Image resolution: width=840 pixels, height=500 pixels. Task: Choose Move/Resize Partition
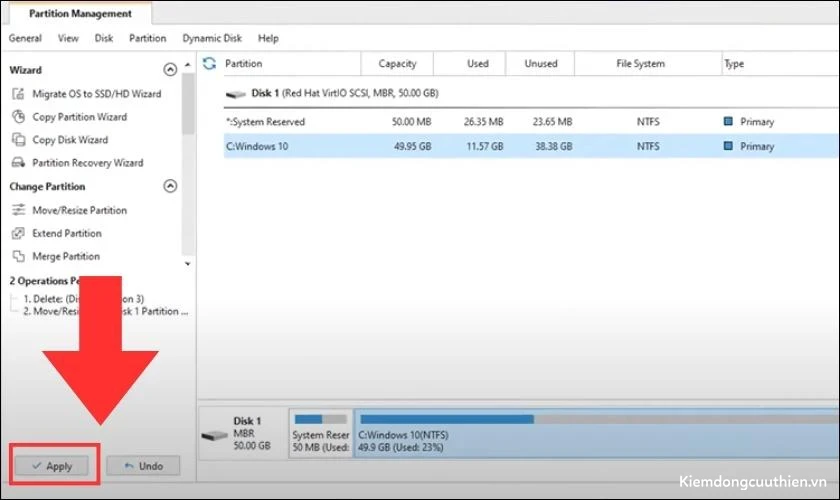click(79, 210)
